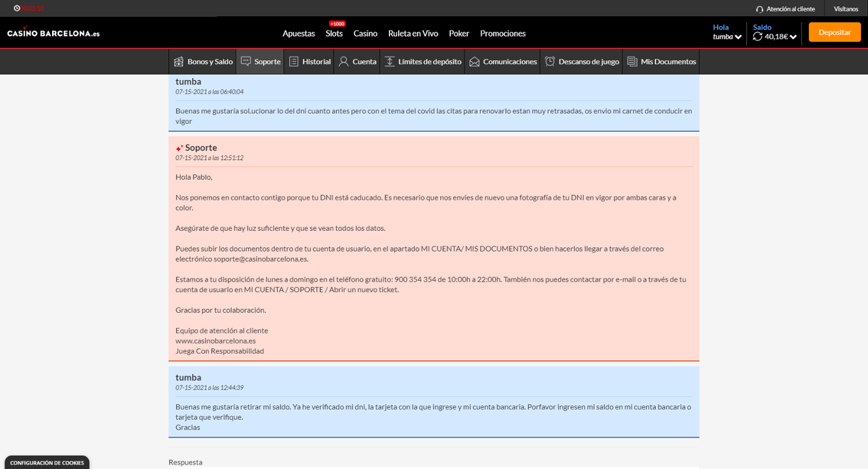Open Configuración de Cookies

(47, 463)
